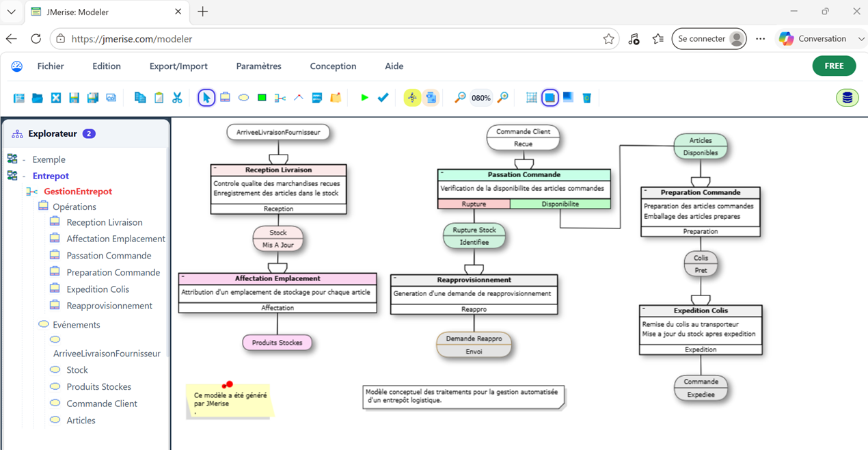Click the green FREE button

coord(834,66)
